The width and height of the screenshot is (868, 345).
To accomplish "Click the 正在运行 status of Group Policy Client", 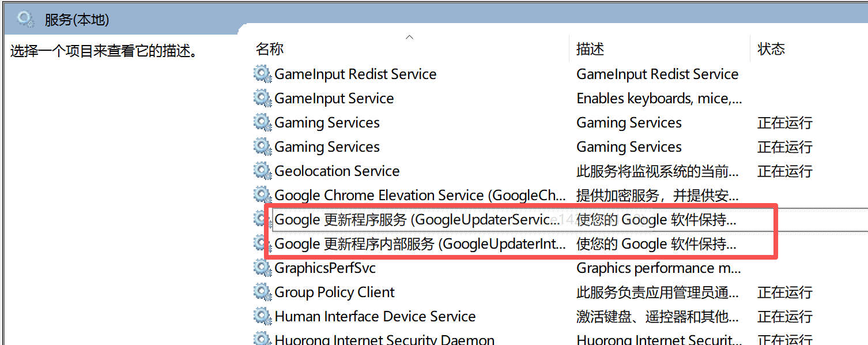I will pos(785,292).
